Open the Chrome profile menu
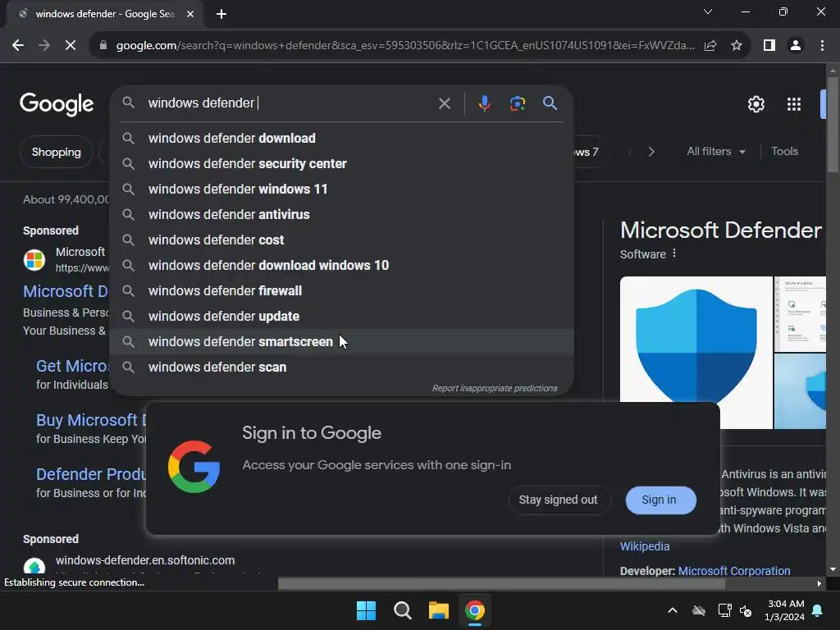This screenshot has width=840, height=630. click(796, 46)
